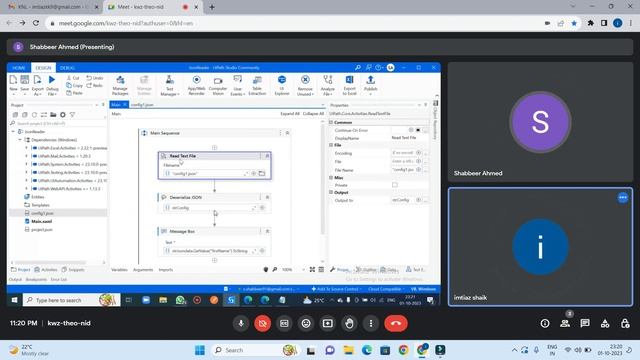Click Undo in the ribbon
The width and height of the screenshot is (640, 360).
click(x=95, y=78)
